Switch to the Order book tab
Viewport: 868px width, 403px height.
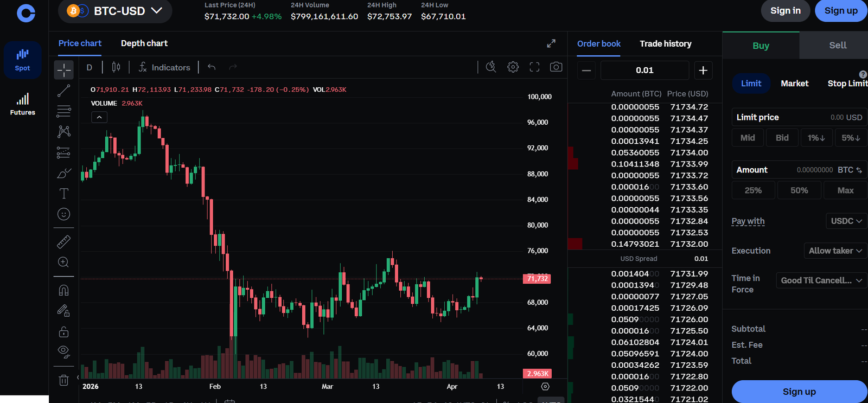click(x=599, y=44)
